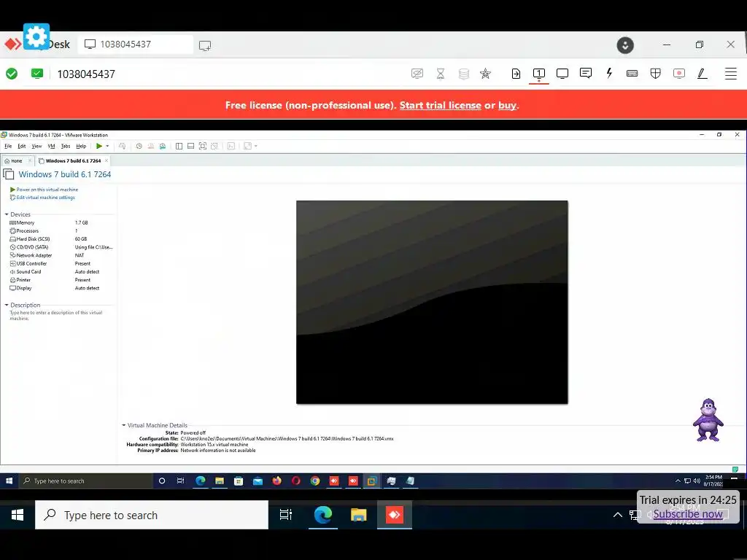Open VMware Edit menu
This screenshot has height=560, width=747.
[x=22, y=146]
